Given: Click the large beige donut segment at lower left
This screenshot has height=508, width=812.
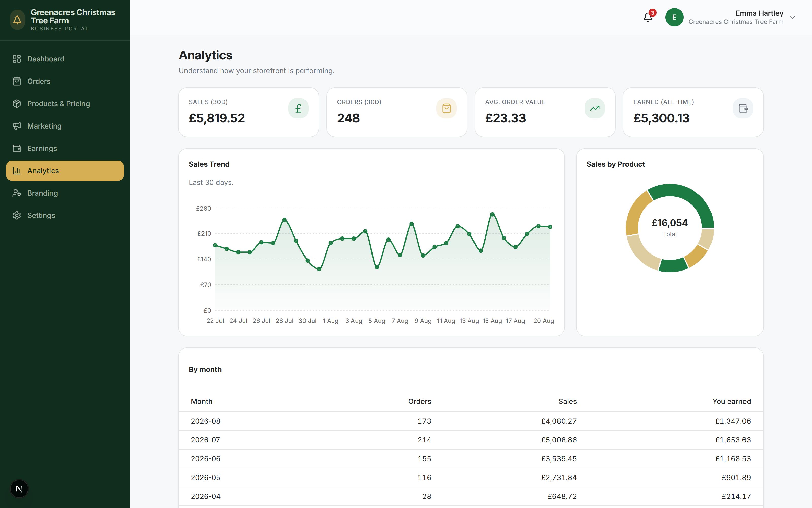Looking at the screenshot, I should (x=641, y=254).
